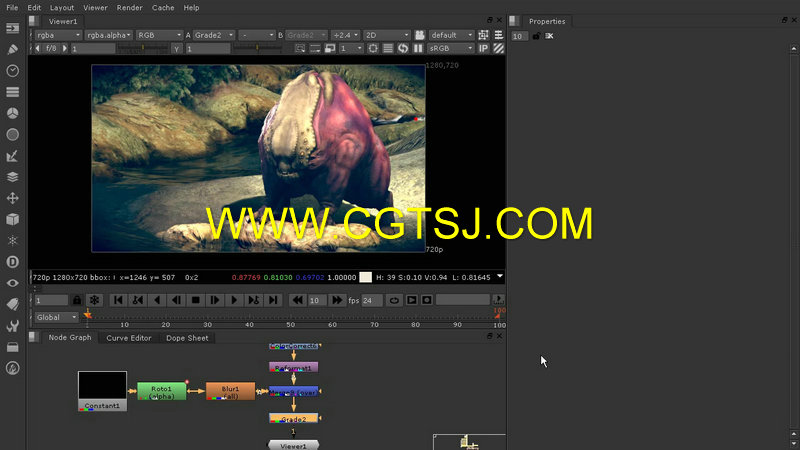Select the Roto1 node in Node Graph
The image size is (800, 450).
tap(162, 392)
